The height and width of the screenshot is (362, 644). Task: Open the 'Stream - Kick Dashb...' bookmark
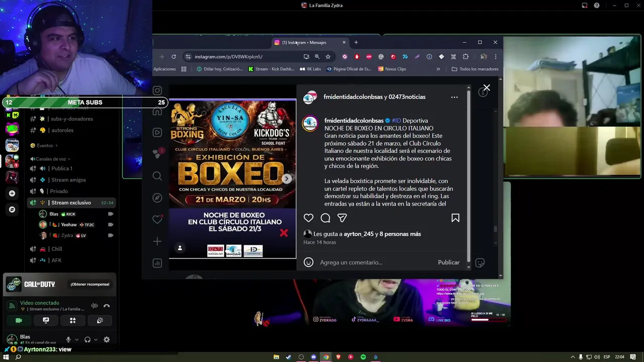[271, 69]
